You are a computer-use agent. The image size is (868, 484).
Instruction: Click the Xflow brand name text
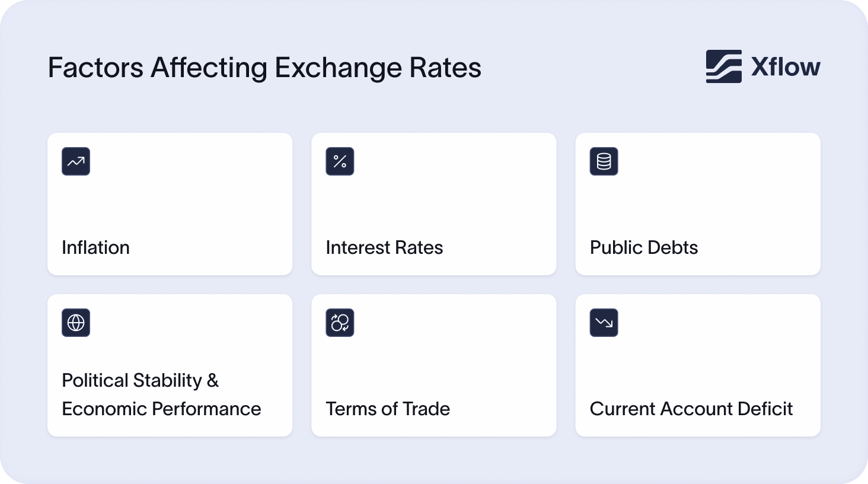click(x=786, y=67)
